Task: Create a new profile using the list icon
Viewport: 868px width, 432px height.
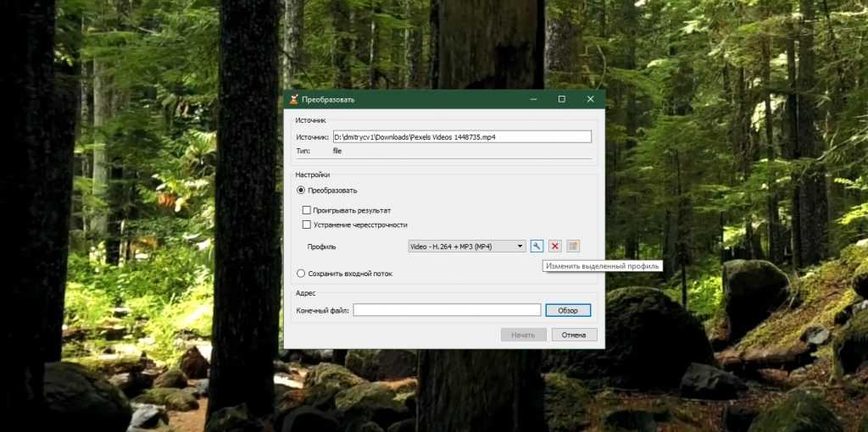Action: point(573,246)
